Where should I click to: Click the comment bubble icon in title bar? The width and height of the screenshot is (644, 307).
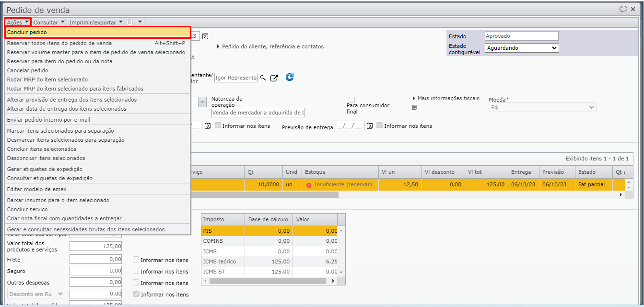tap(623, 9)
